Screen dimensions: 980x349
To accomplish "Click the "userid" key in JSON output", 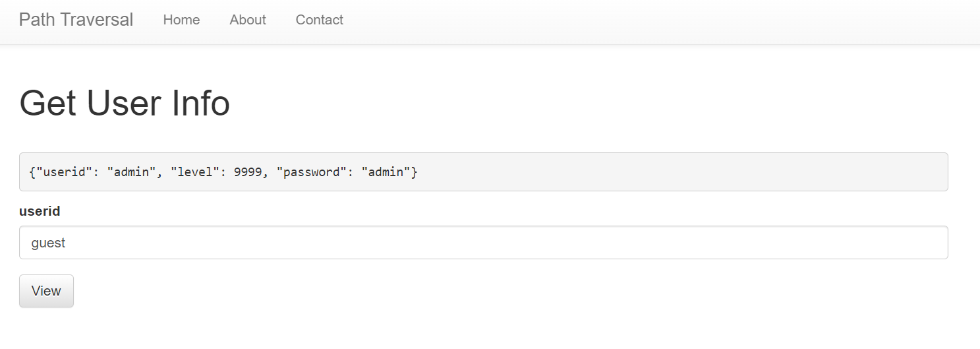I will [63, 172].
